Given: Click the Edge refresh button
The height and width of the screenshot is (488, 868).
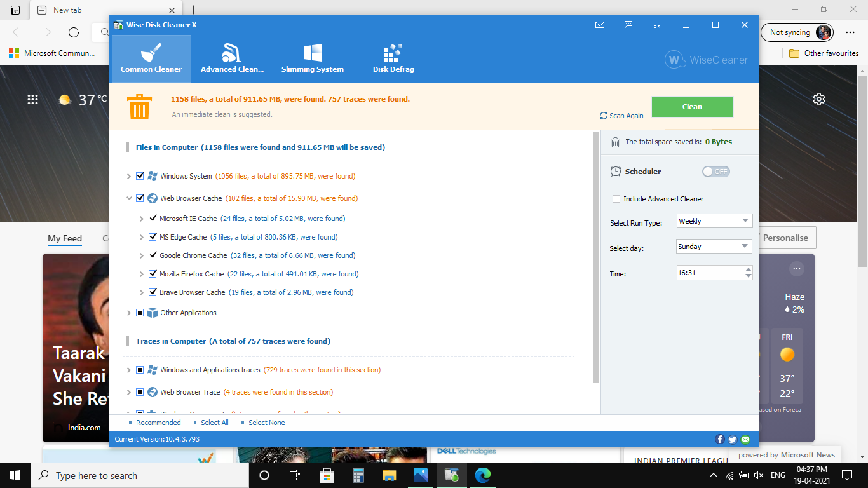Looking at the screenshot, I should pyautogui.click(x=74, y=32).
